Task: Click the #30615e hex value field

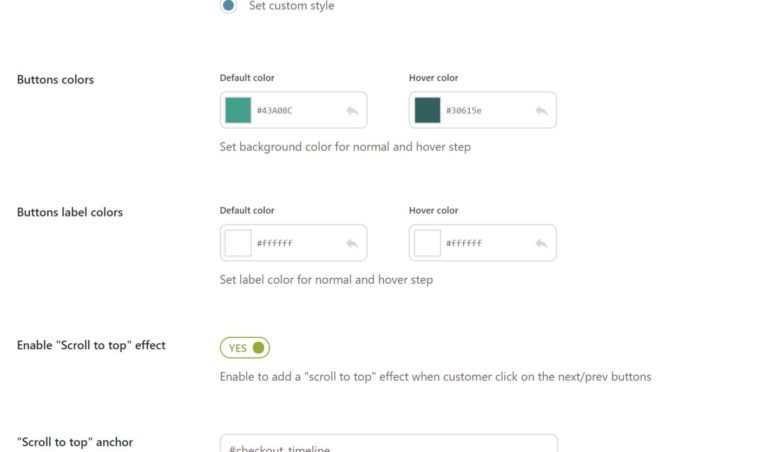Action: [x=484, y=111]
